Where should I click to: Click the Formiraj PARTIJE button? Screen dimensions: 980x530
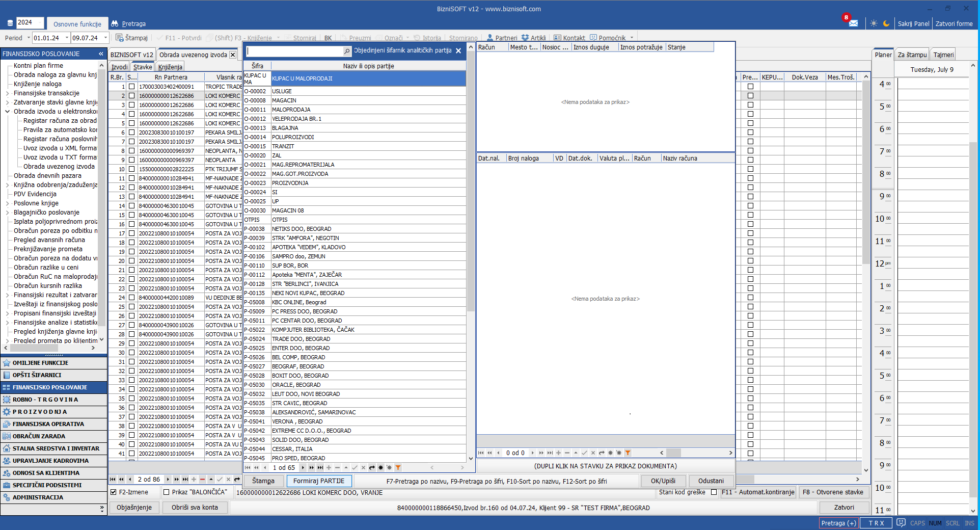pyautogui.click(x=319, y=481)
